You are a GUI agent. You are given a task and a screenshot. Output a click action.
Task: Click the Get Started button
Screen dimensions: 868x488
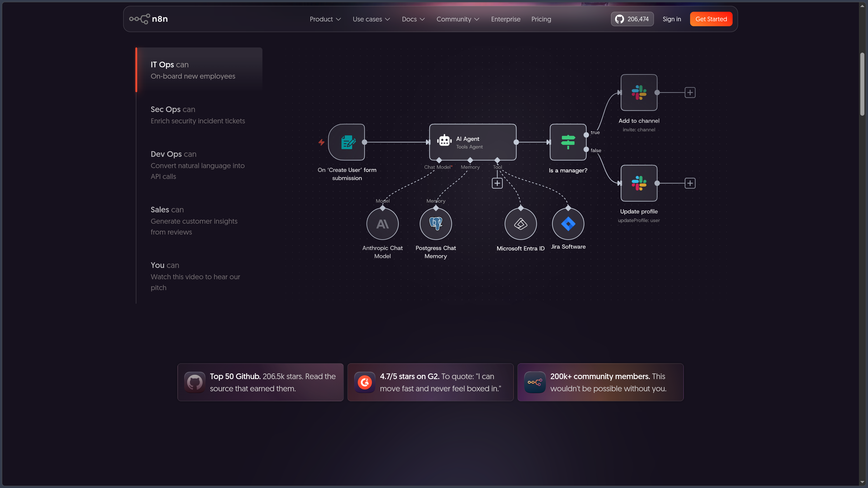pos(711,19)
